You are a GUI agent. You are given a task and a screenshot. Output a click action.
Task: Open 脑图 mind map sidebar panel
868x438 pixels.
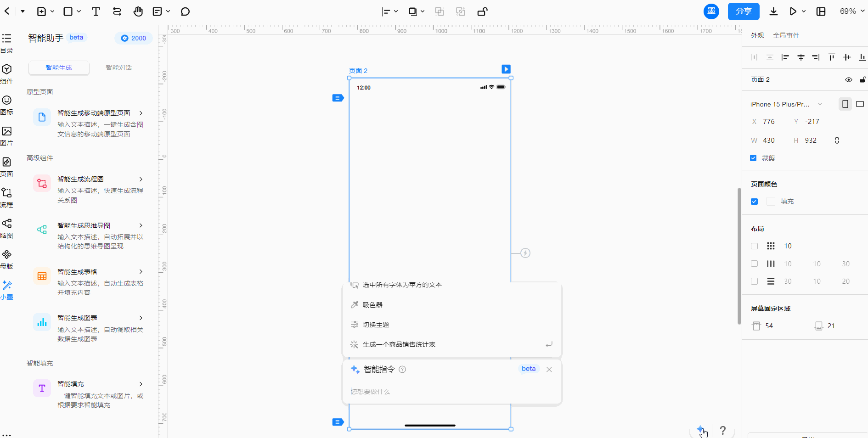coord(7,228)
